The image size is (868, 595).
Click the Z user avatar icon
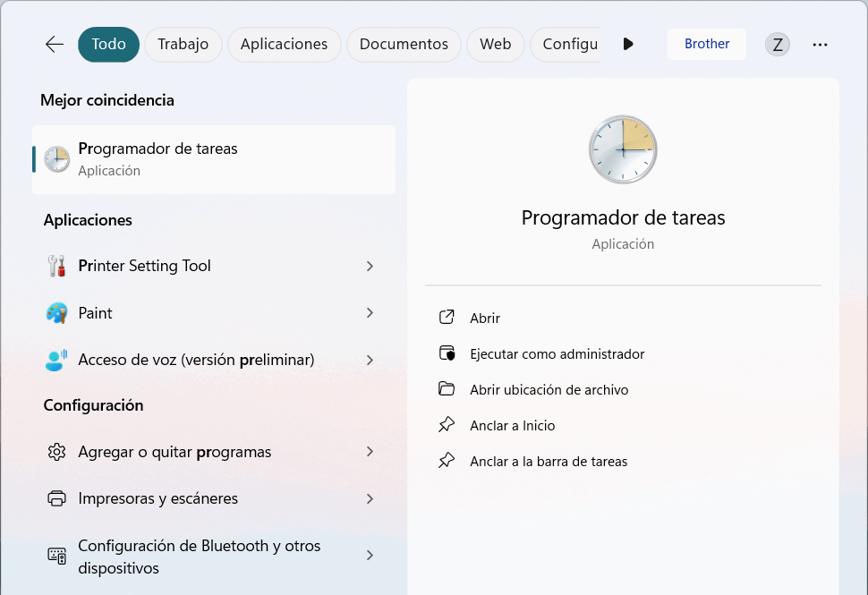777,45
